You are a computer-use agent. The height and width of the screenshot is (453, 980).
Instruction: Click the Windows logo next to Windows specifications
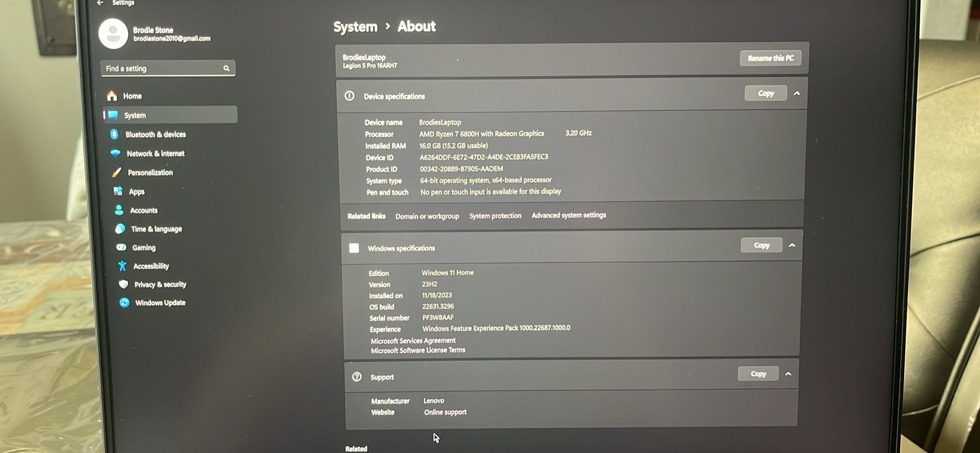[x=354, y=248]
